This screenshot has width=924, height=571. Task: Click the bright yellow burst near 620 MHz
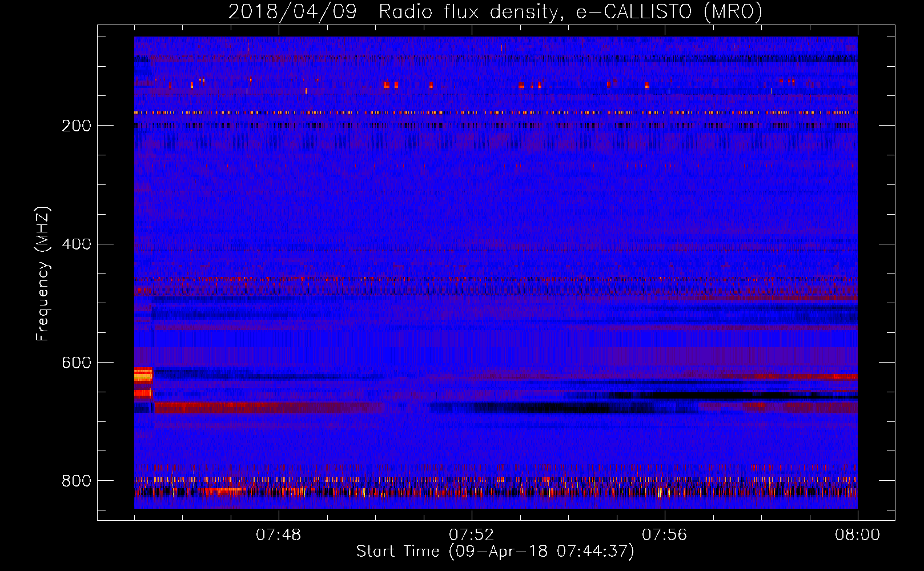click(143, 375)
